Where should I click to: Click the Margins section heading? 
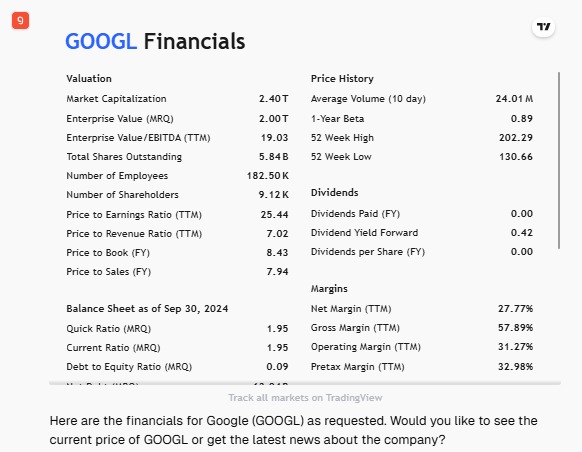(x=329, y=289)
